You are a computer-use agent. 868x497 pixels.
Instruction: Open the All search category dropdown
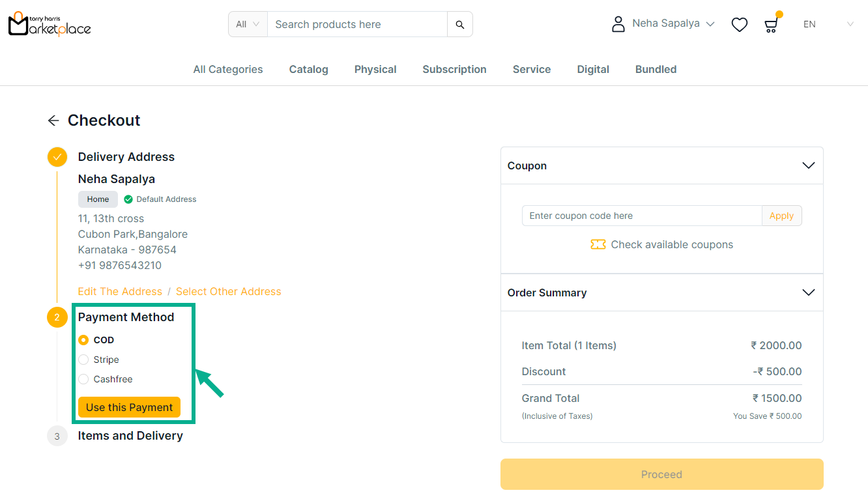[248, 25]
